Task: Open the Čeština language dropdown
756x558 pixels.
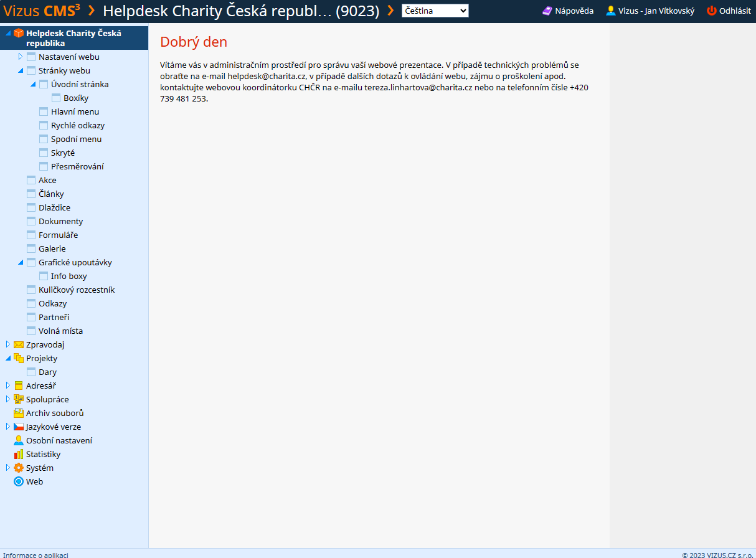Action: pos(435,11)
